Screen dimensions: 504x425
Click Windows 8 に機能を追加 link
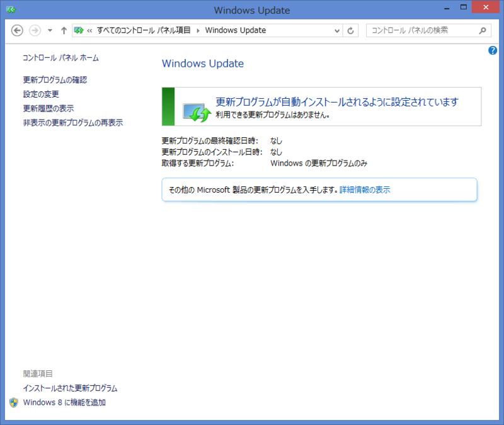click(64, 402)
